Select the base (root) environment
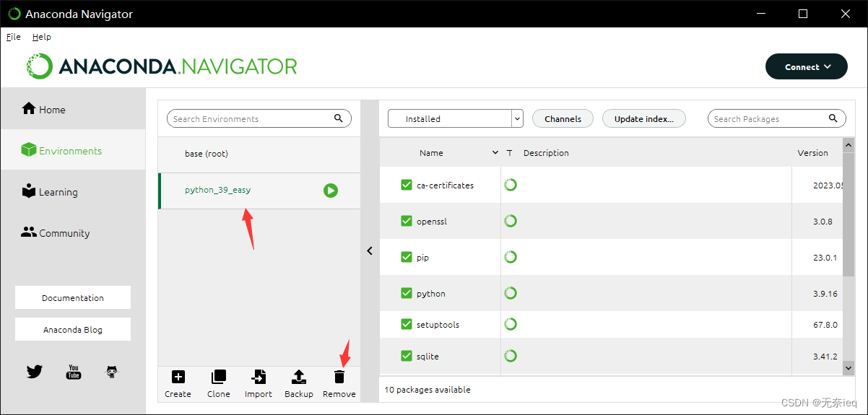Image resolution: width=868 pixels, height=415 pixels. (259, 154)
